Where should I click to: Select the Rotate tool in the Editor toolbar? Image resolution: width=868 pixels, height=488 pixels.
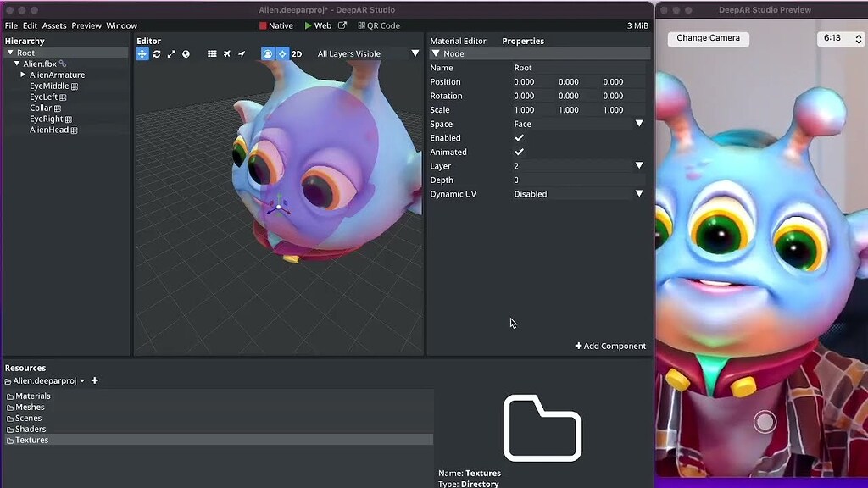tap(157, 53)
